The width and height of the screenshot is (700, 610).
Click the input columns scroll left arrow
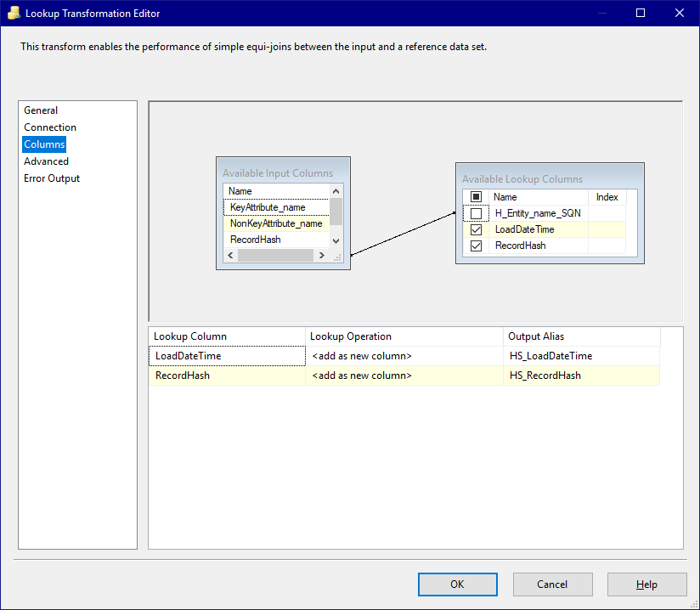(230, 256)
